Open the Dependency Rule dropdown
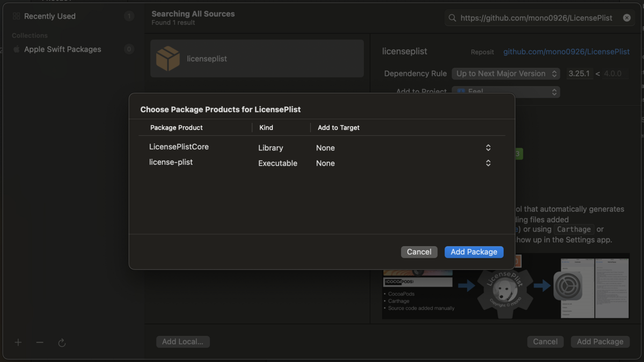The image size is (644, 362). pos(506,74)
